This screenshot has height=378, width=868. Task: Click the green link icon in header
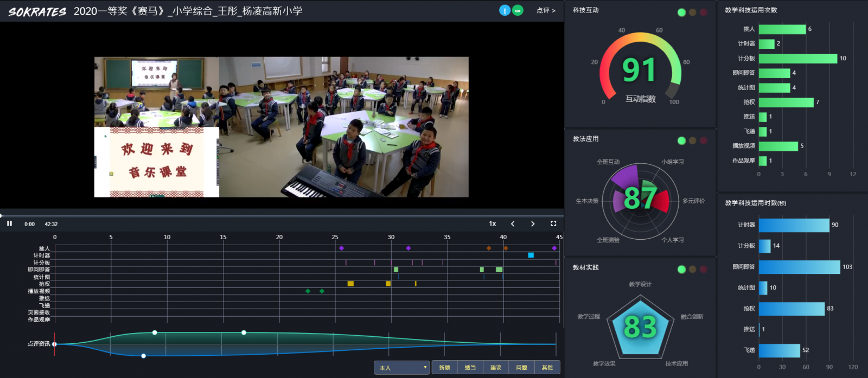(518, 10)
